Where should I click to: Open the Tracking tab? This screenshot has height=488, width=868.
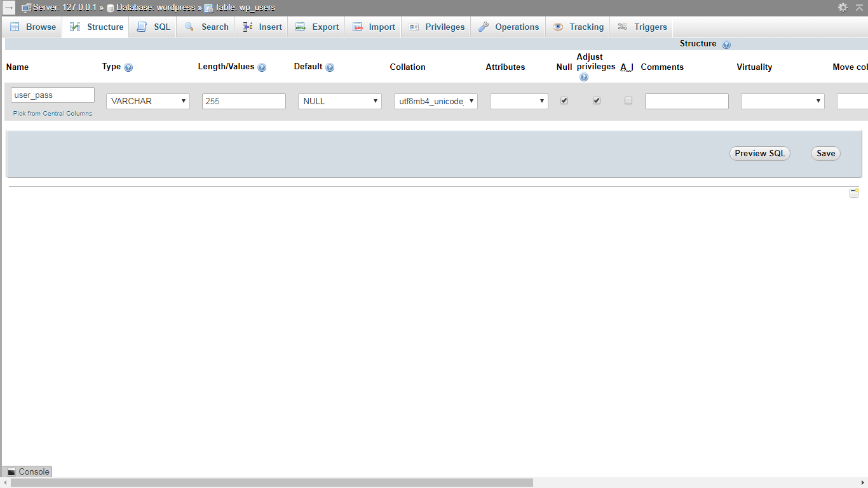(578, 27)
